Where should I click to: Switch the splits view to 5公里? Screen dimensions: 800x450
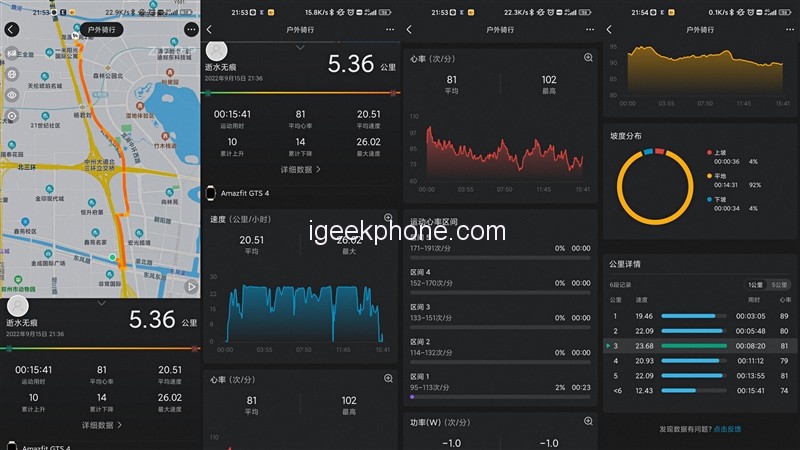[x=778, y=285]
